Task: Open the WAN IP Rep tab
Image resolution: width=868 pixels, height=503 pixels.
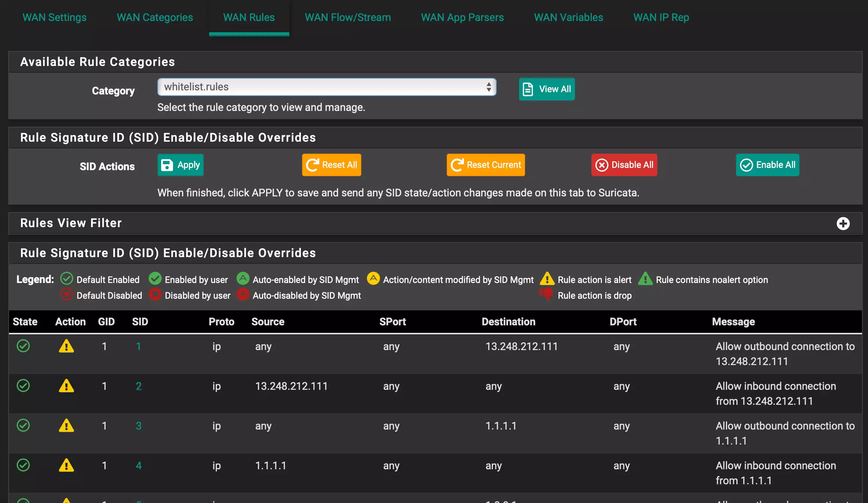Action: [661, 17]
